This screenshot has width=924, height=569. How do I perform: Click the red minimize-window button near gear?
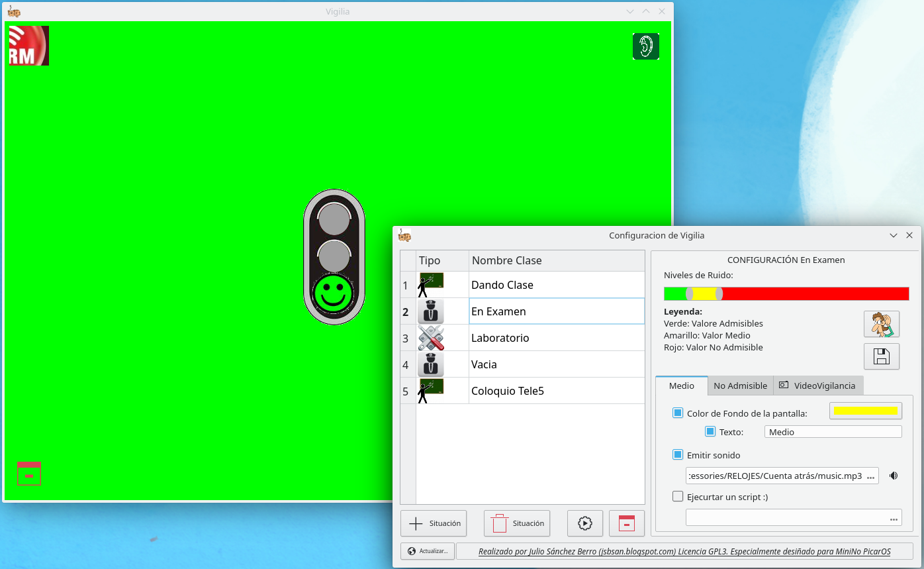coord(627,523)
